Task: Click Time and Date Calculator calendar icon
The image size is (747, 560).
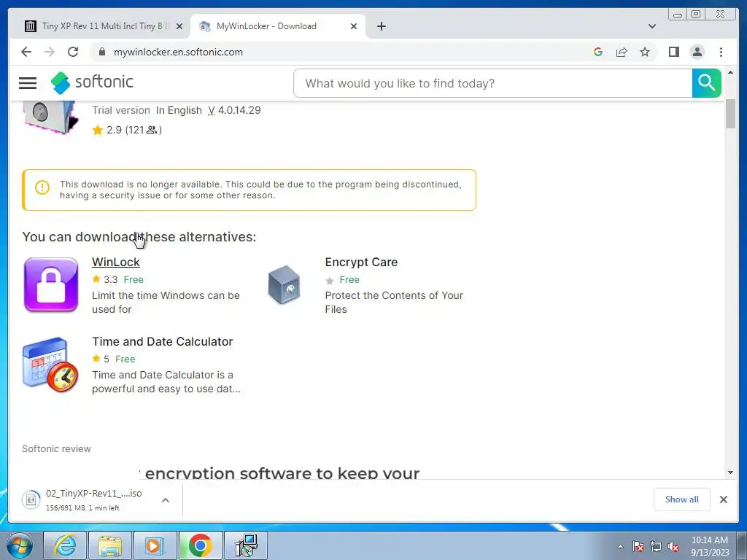Action: [50, 365]
